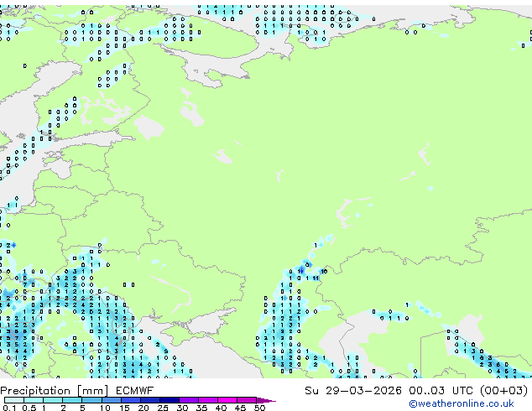Select the 0.5–1 mm legend color box
532x411 pixels.
click(34, 400)
